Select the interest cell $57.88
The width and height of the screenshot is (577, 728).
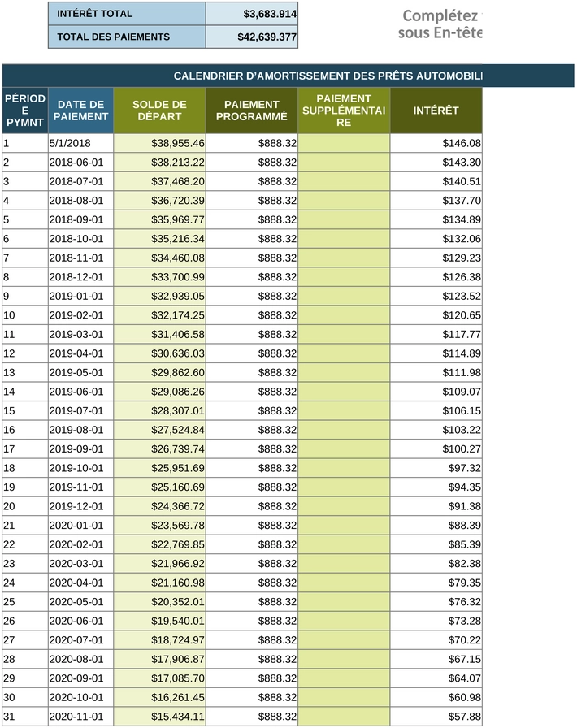(436, 717)
